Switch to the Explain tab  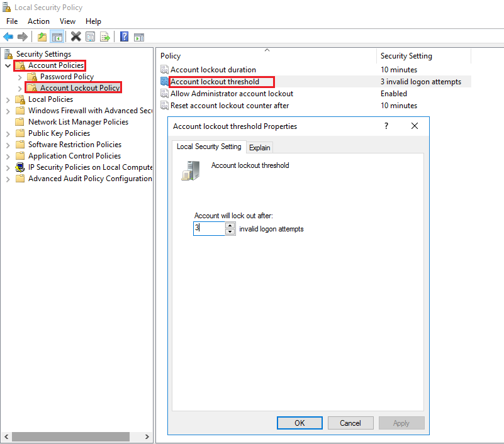tap(260, 147)
